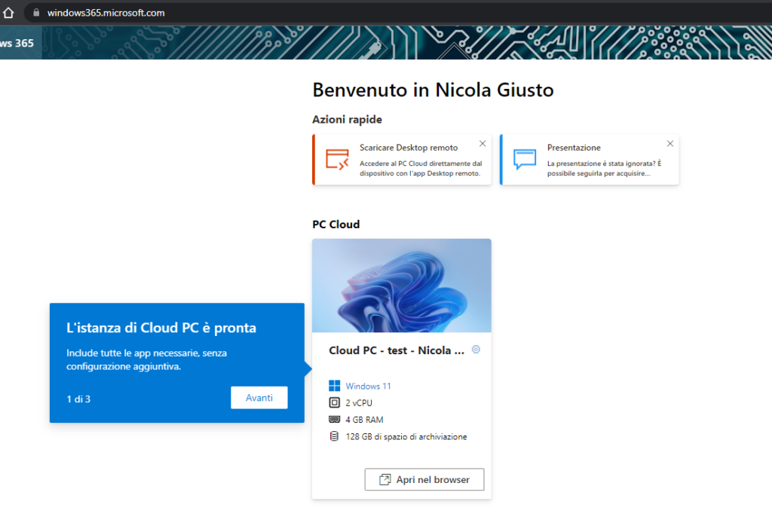Open the Windows 365 header title

point(17,43)
